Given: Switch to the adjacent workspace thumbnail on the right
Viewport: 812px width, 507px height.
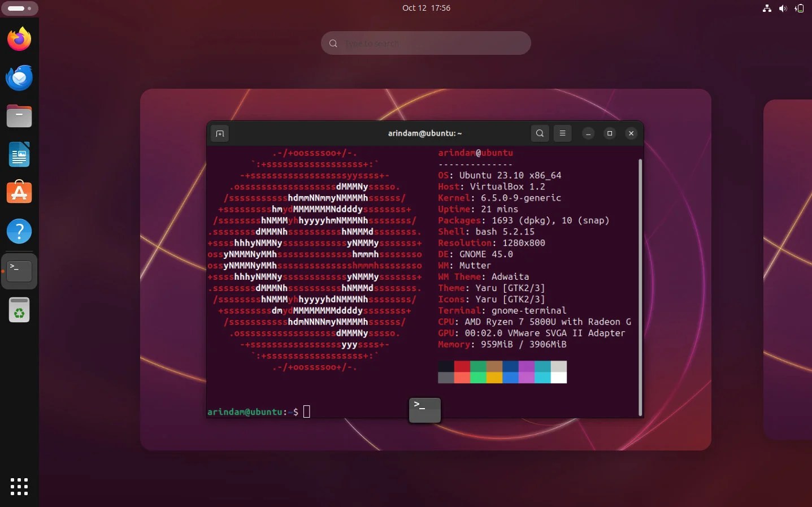Looking at the screenshot, I should 788,270.
